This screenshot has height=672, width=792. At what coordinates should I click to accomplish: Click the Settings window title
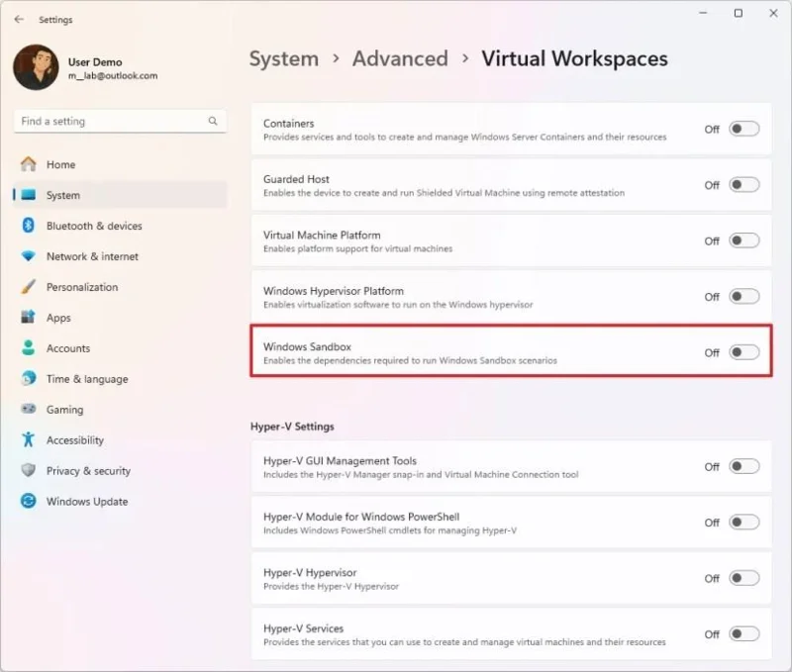[x=55, y=20]
